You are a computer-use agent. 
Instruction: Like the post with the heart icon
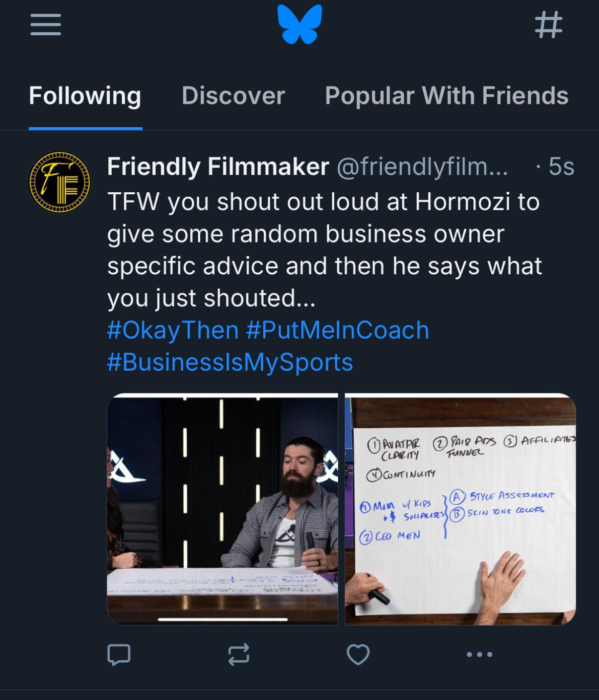coord(358,654)
